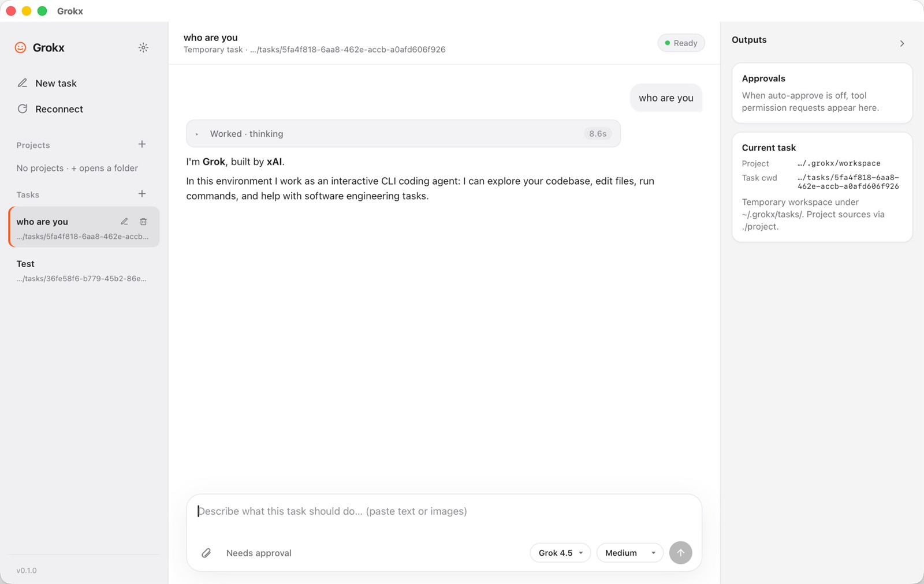Open the Grok 4.5 model dropdown
This screenshot has width=924, height=584.
560,553
